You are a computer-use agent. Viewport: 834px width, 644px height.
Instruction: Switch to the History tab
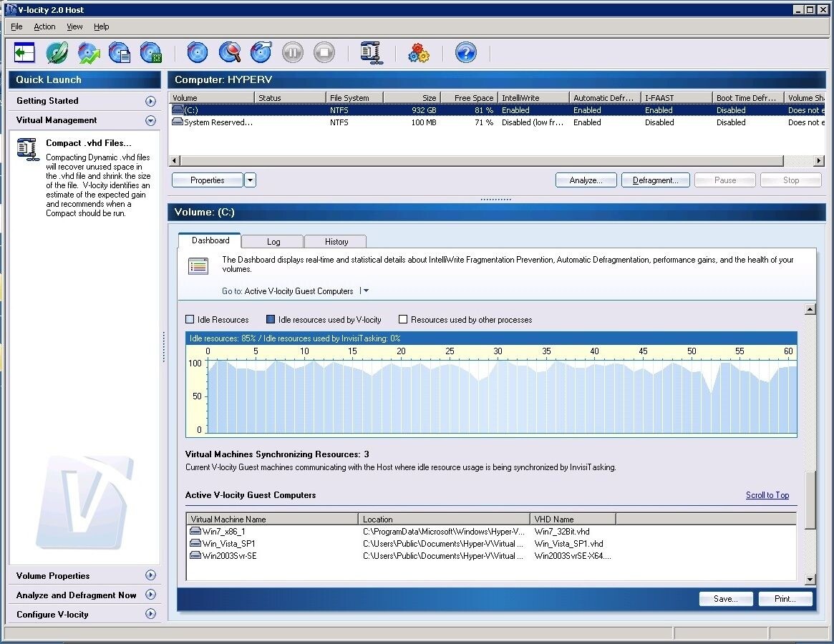coord(336,241)
